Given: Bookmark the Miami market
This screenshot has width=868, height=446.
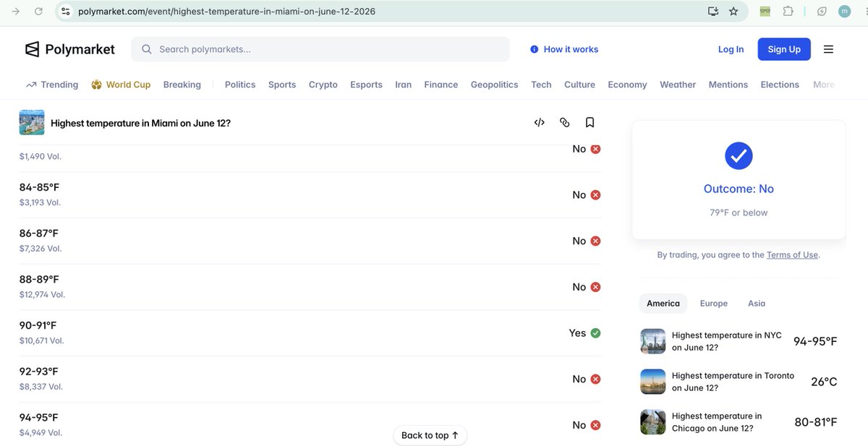Looking at the screenshot, I should tap(590, 123).
